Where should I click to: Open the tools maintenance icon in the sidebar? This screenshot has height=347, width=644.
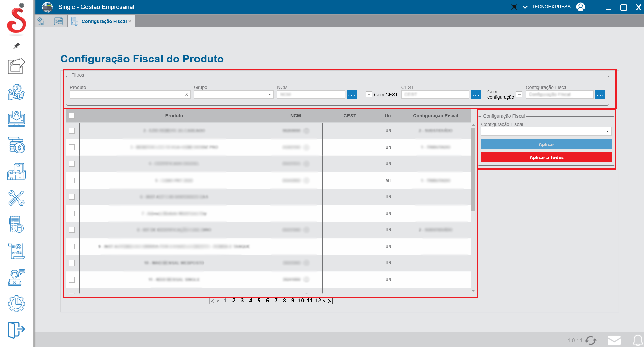pos(16,198)
